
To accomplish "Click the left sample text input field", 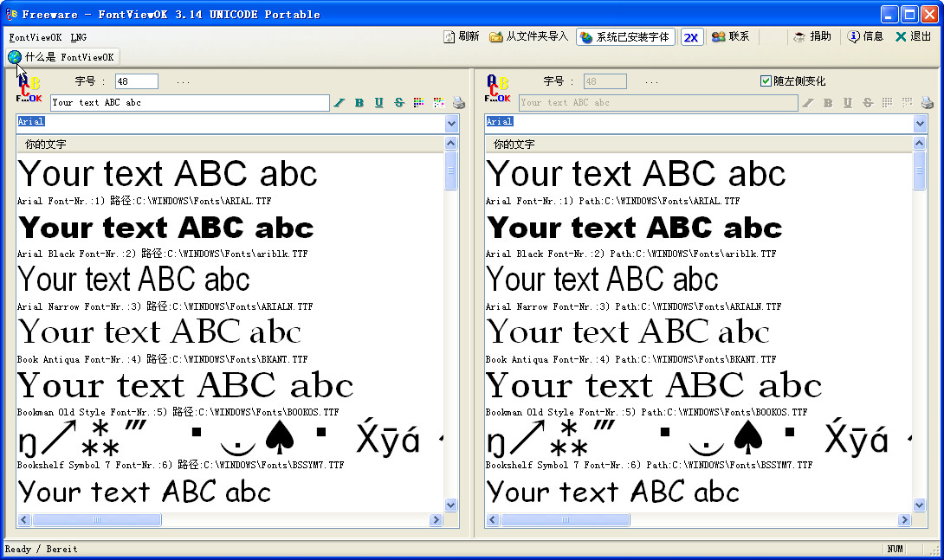I will pyautogui.click(x=190, y=103).
